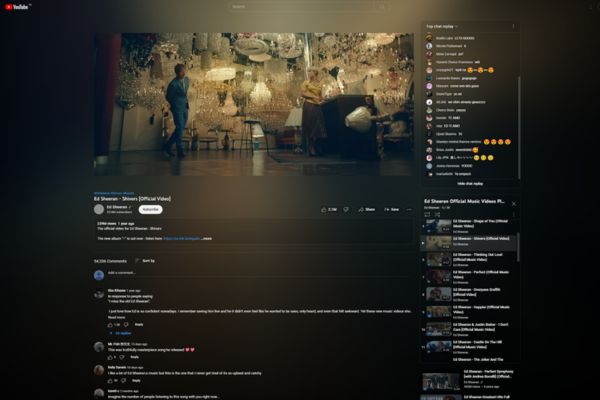This screenshot has height=400, width=600.
Task: Open the Share dialog for the video
Action: (366, 209)
